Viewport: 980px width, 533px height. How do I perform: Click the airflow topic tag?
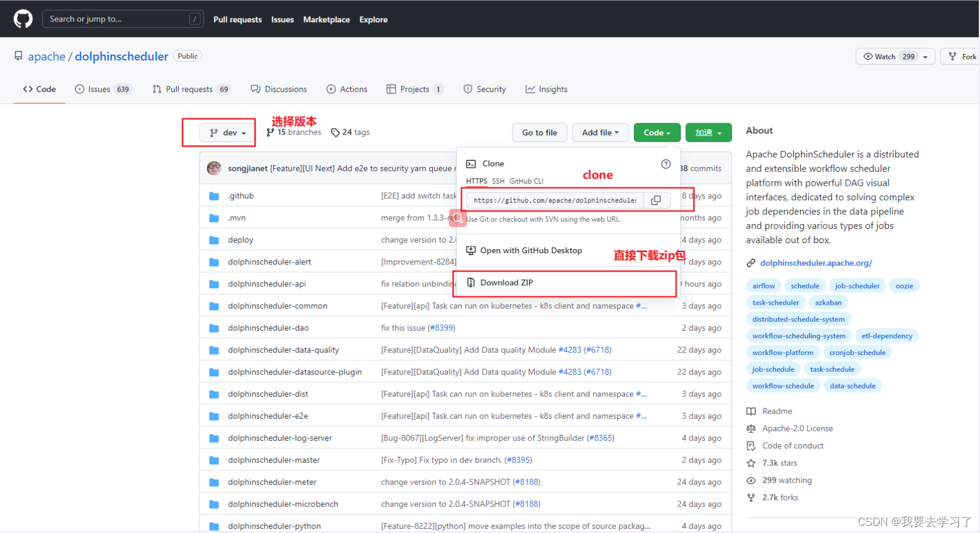tap(764, 286)
